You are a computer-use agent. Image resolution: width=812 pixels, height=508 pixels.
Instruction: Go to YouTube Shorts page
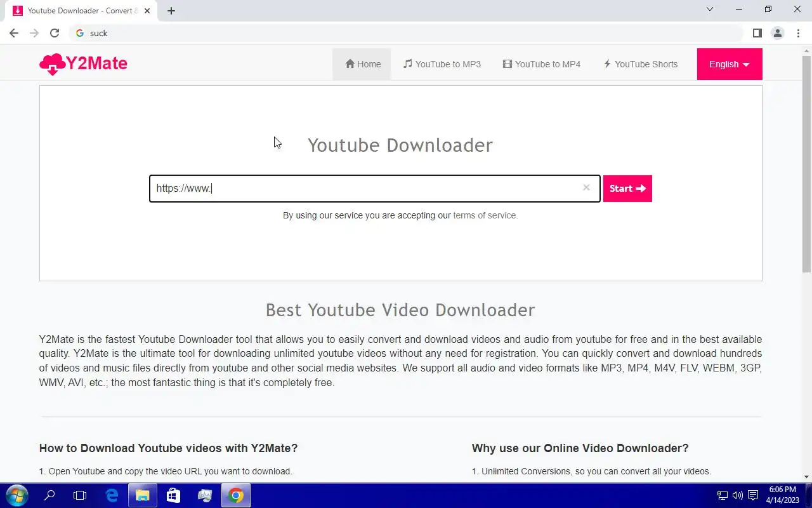pos(640,64)
